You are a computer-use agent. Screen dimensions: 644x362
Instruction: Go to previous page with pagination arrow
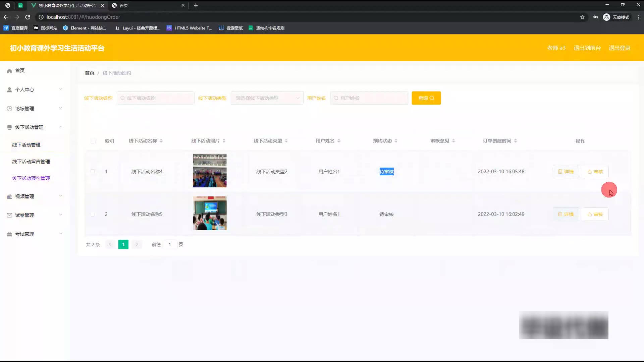[110, 245]
